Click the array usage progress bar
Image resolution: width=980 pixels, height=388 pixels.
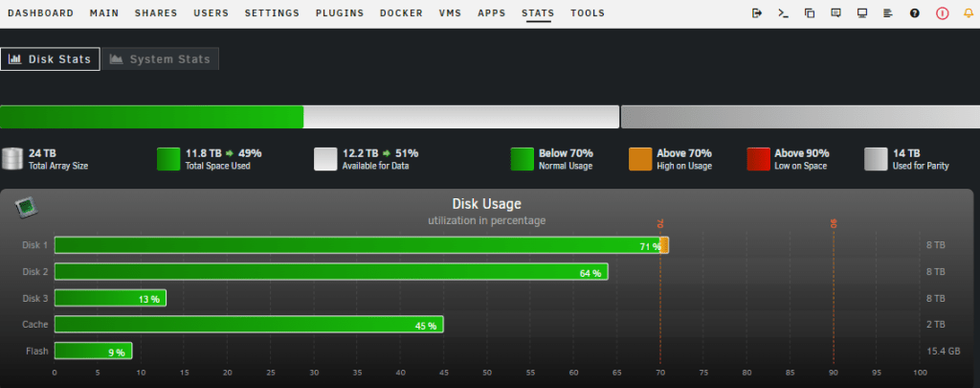click(x=309, y=117)
